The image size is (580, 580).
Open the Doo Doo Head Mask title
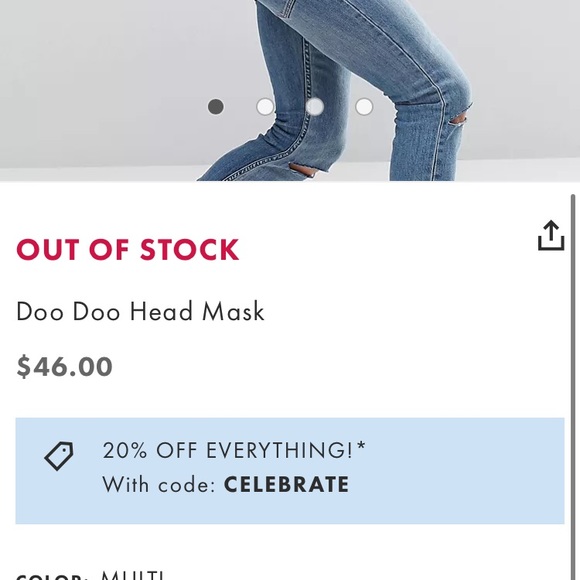click(141, 311)
